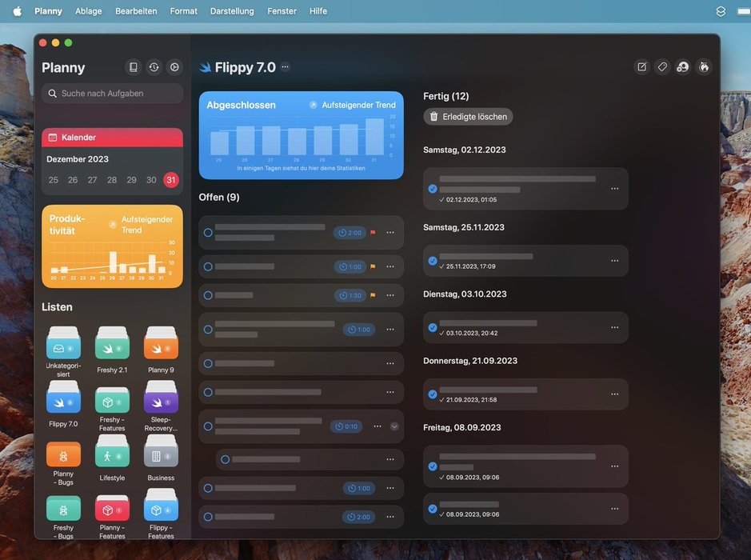This screenshot has height=560, width=751.
Task: Open the Darstellung menu
Action: point(232,11)
